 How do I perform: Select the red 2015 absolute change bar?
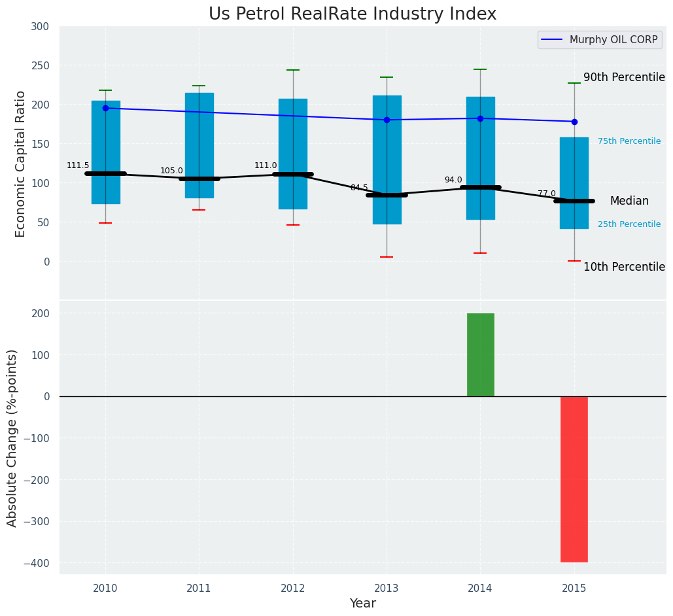574,479
